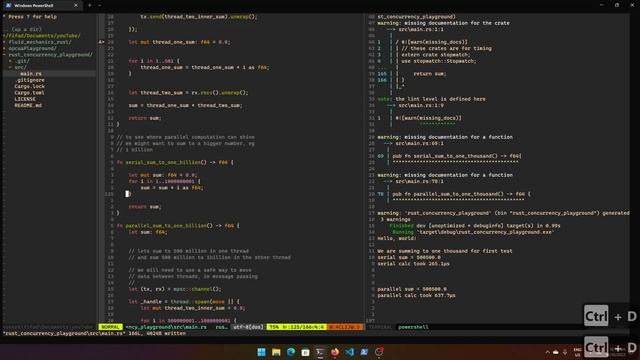640x360 pixels.
Task: Click the 'fn serial_sum_to_one_billion' line
Action: click(175, 162)
